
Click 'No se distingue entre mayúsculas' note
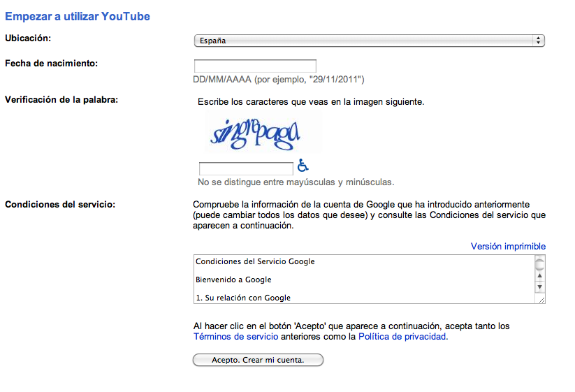click(x=296, y=182)
